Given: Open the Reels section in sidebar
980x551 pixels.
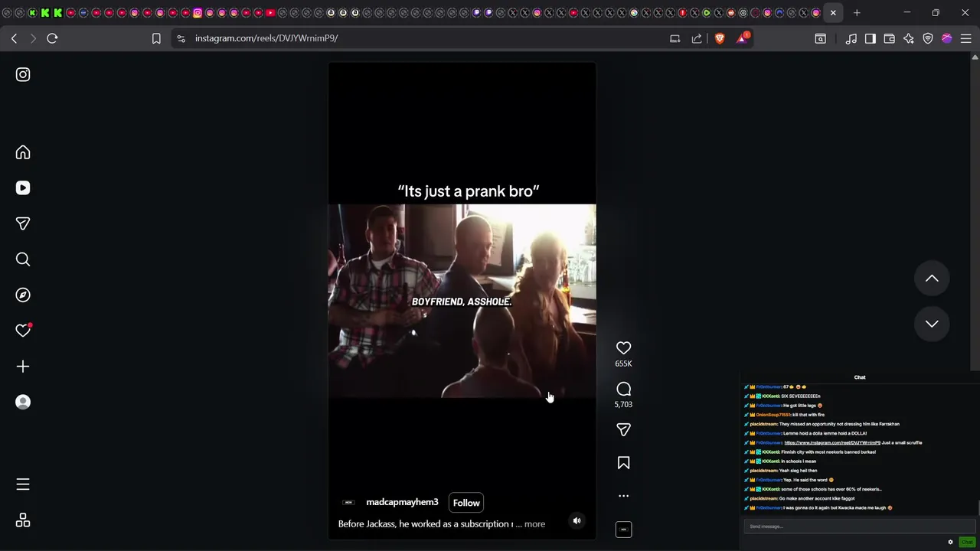Looking at the screenshot, I should click(23, 187).
